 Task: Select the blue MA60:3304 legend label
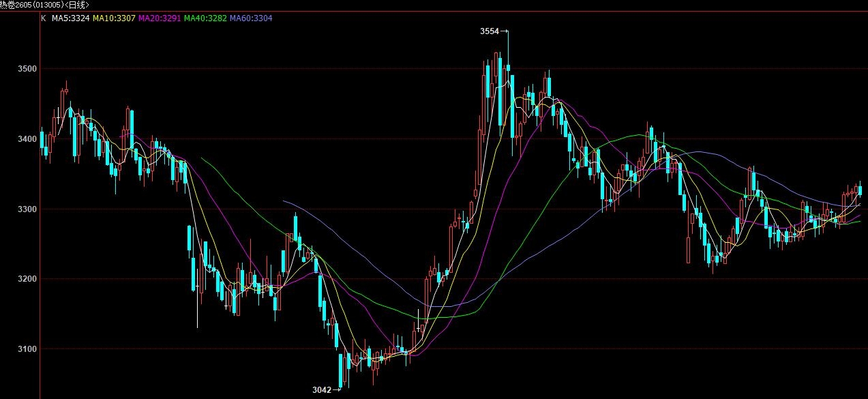[251, 18]
